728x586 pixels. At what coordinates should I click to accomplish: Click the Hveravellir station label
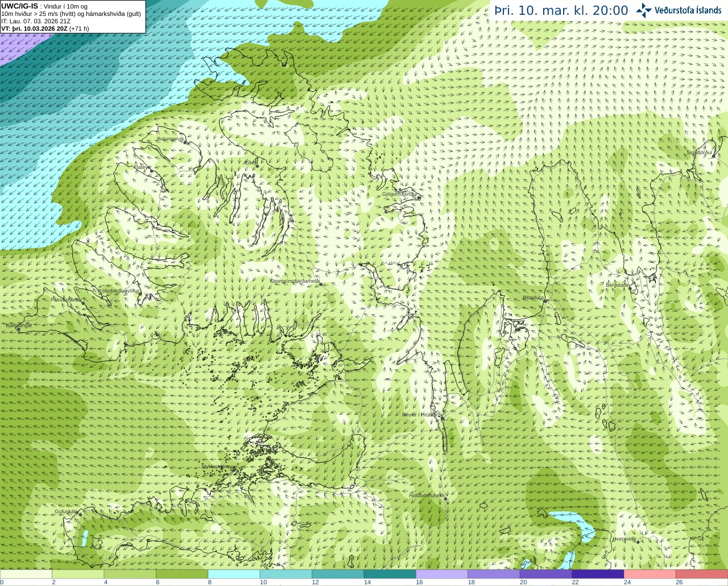pos(624,538)
